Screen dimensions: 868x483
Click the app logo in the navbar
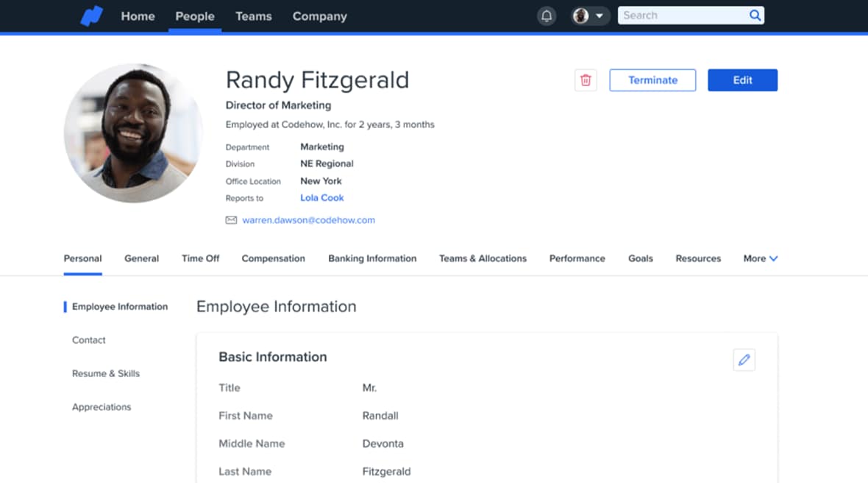point(92,16)
